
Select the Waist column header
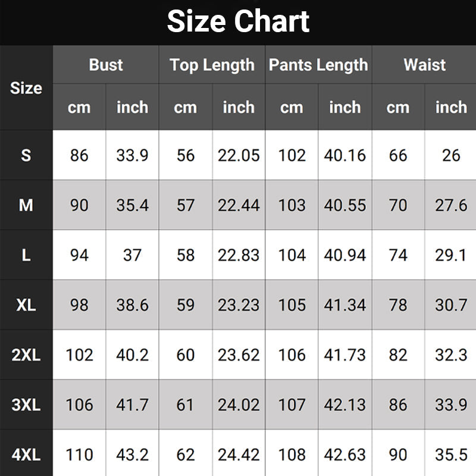[x=424, y=65]
